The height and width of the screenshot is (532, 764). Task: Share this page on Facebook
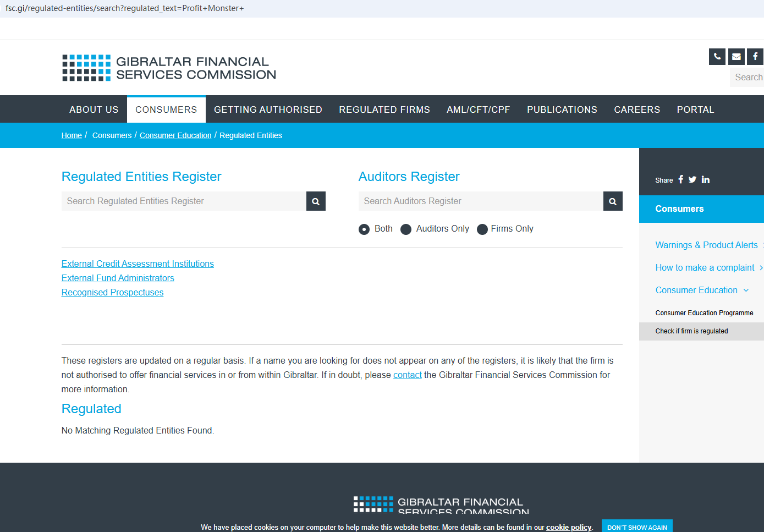click(x=680, y=179)
